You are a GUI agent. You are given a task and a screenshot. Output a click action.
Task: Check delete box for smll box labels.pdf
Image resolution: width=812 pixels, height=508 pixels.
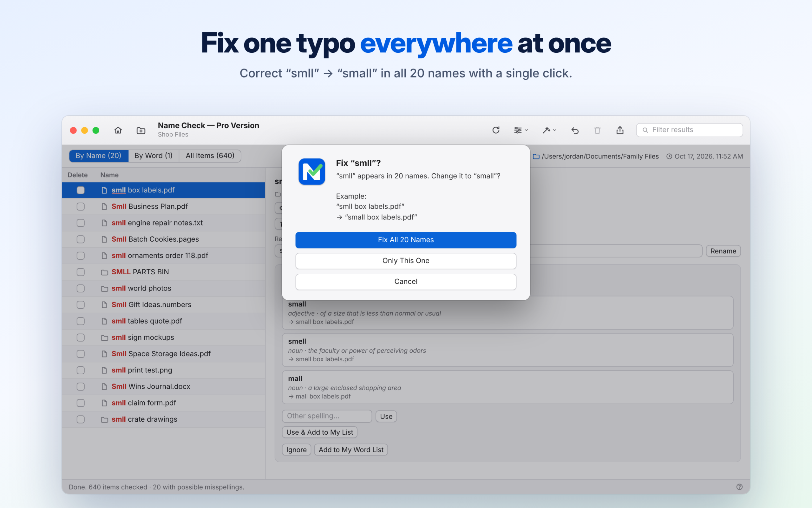click(x=81, y=190)
